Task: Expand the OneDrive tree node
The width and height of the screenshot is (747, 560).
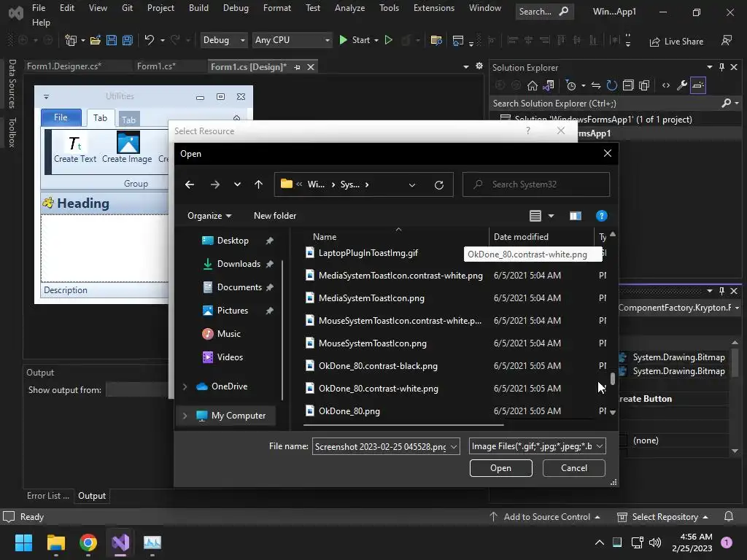Action: point(185,386)
